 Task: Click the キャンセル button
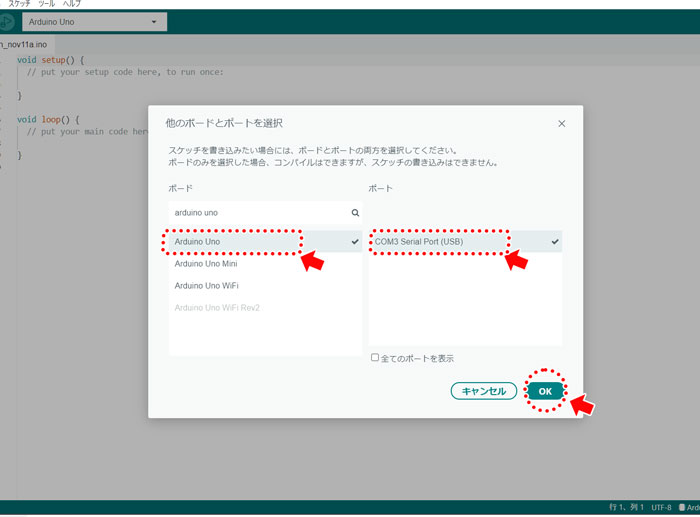484,391
